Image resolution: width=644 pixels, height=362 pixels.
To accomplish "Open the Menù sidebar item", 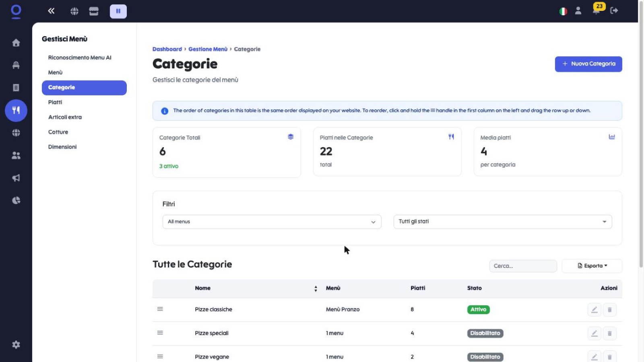I will pyautogui.click(x=56, y=72).
